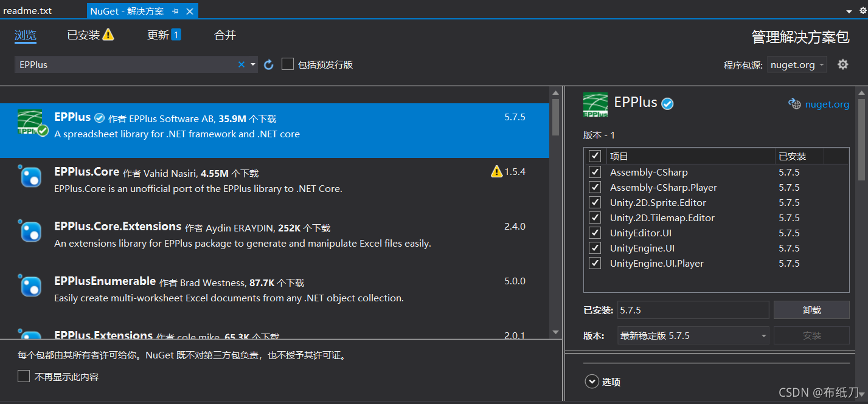Screen dimensions: 868x404
Task: Sort by the Installed column header
Action: pos(799,156)
